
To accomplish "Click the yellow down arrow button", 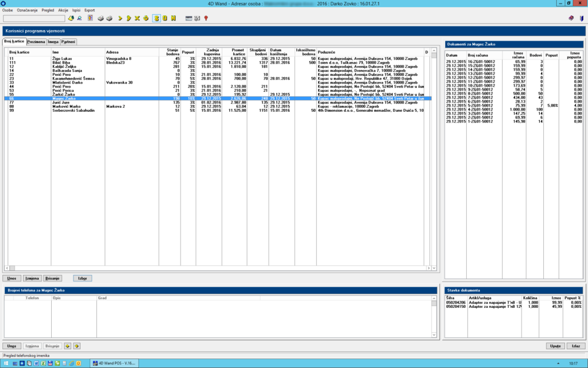I will [x=76, y=346].
